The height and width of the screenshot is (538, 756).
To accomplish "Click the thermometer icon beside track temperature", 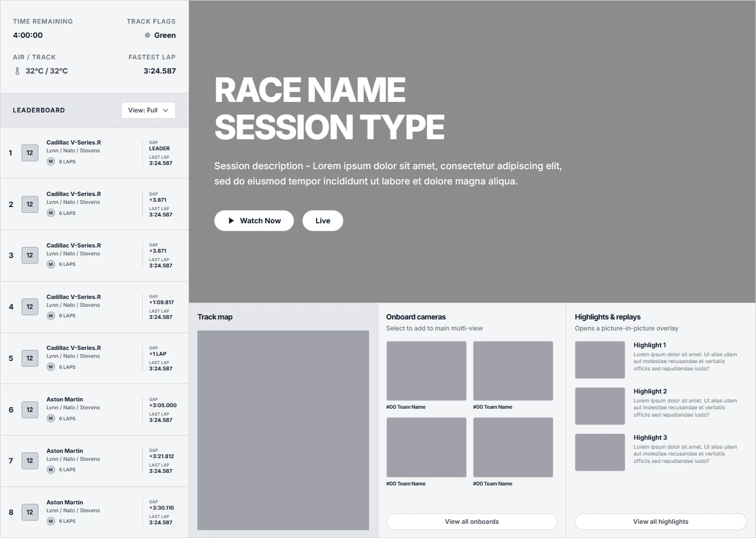I will pyautogui.click(x=17, y=70).
